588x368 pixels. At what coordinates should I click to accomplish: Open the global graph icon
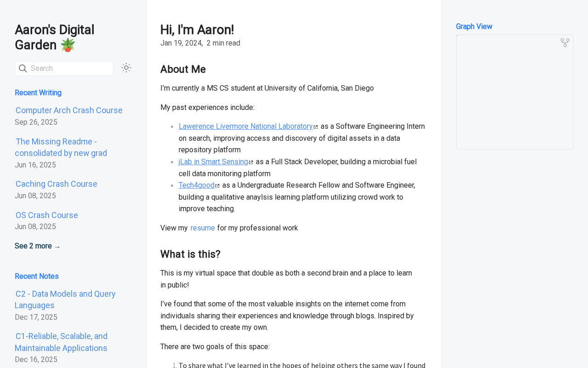565,43
